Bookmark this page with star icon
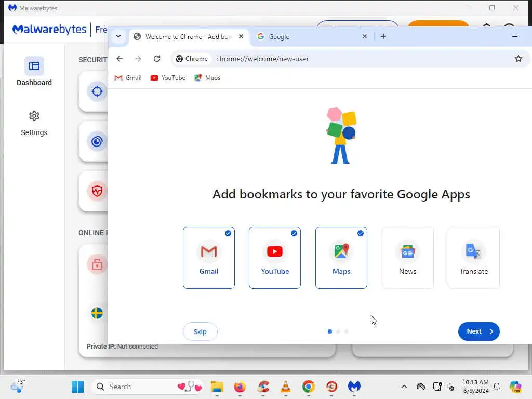Image resolution: width=532 pixels, height=399 pixels. click(x=518, y=59)
